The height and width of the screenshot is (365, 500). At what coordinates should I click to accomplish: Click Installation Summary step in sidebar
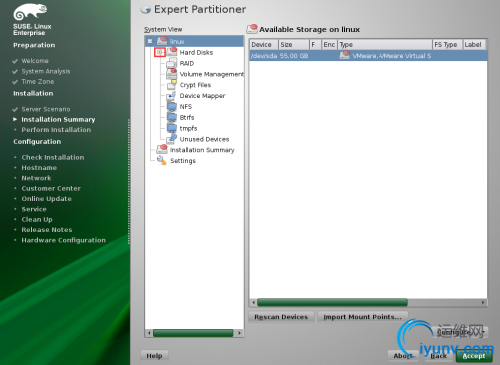58,119
